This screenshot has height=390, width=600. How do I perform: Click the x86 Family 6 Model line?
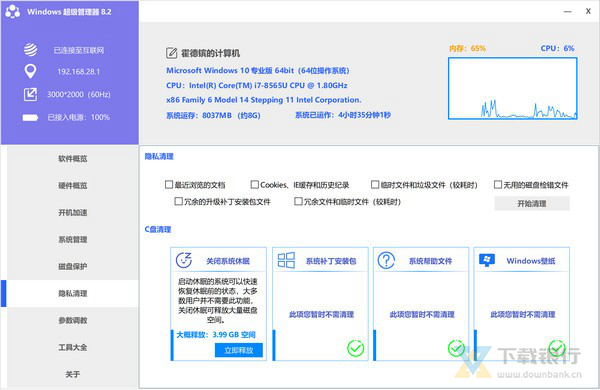[x=264, y=100]
